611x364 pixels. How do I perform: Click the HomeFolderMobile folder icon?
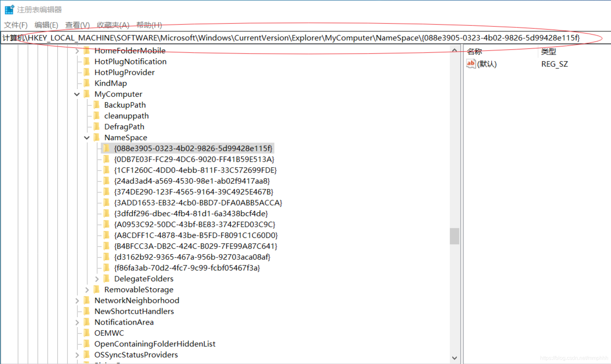87,50
